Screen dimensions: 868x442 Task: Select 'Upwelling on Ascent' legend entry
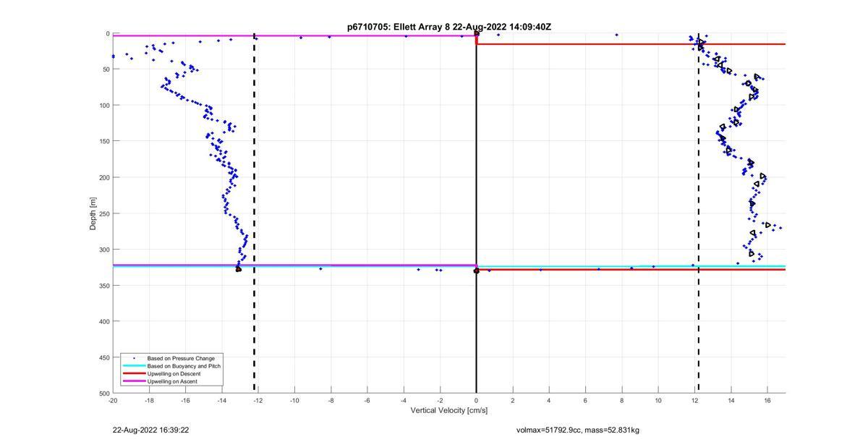[x=172, y=381]
